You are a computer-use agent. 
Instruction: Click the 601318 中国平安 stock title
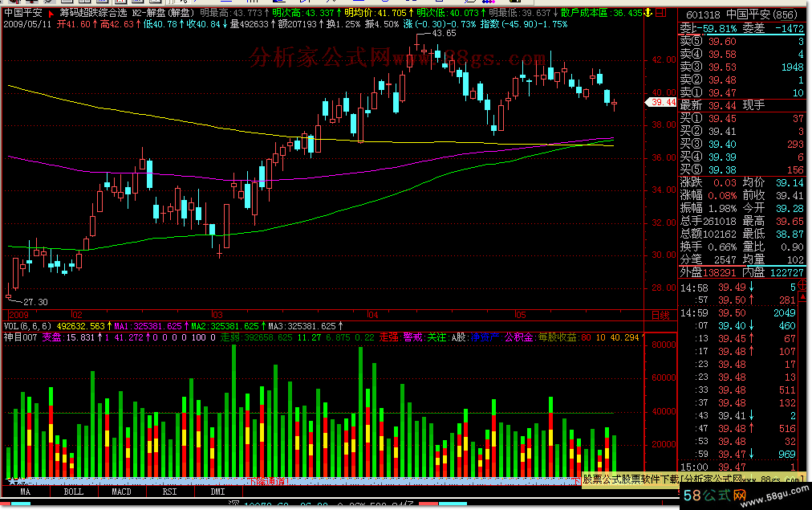click(x=742, y=14)
